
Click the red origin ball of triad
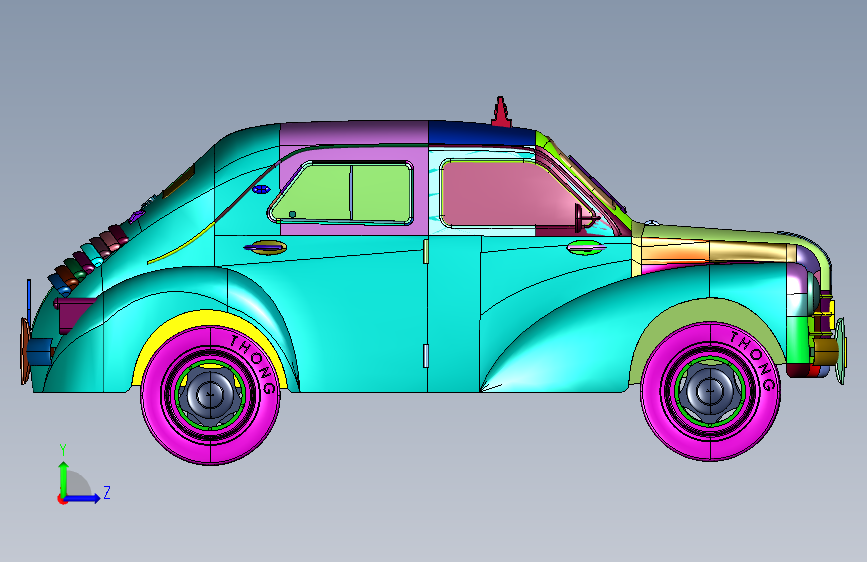pyautogui.click(x=62, y=499)
